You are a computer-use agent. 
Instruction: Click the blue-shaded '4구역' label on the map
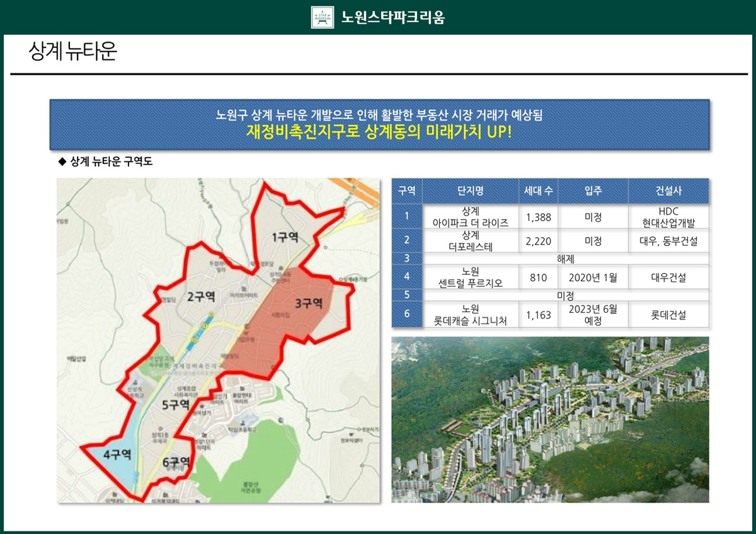point(117,454)
